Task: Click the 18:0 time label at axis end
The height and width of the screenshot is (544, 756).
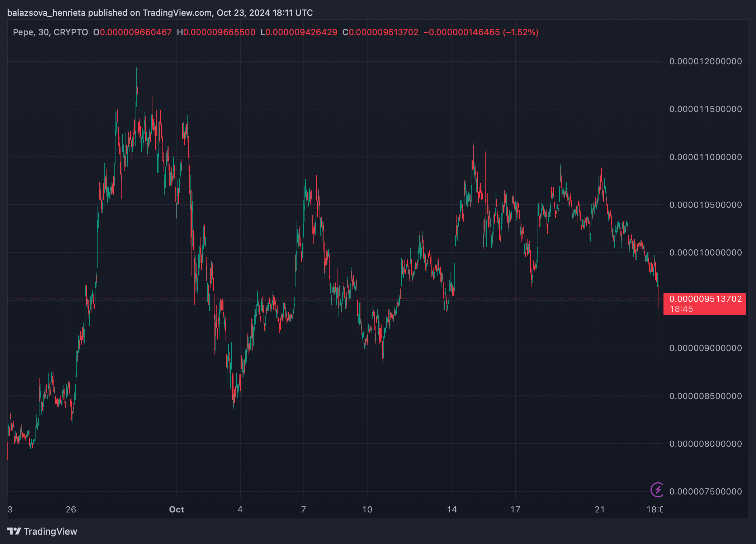Action: [655, 510]
